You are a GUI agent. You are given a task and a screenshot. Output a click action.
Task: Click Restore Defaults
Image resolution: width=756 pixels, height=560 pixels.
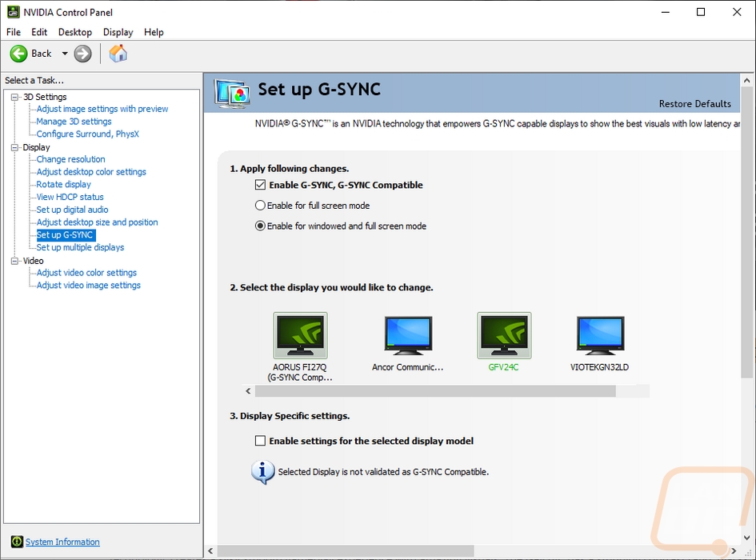click(694, 104)
